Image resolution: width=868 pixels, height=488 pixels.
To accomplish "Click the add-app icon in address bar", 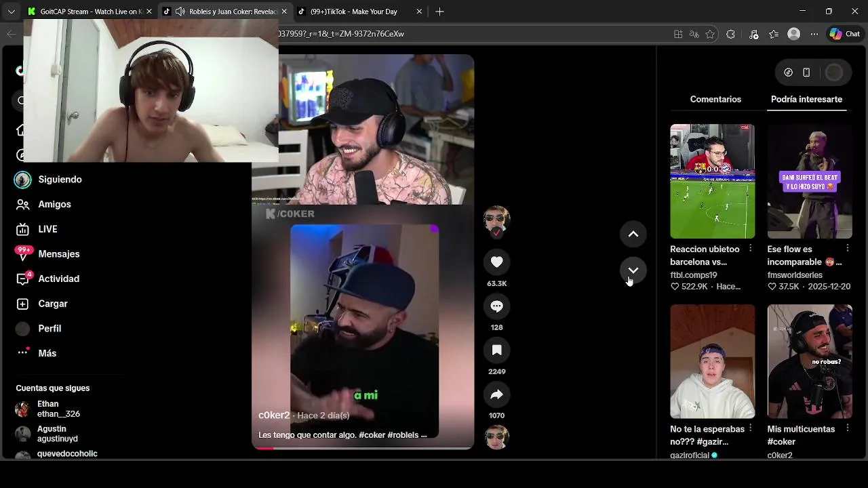I will pos(678,34).
